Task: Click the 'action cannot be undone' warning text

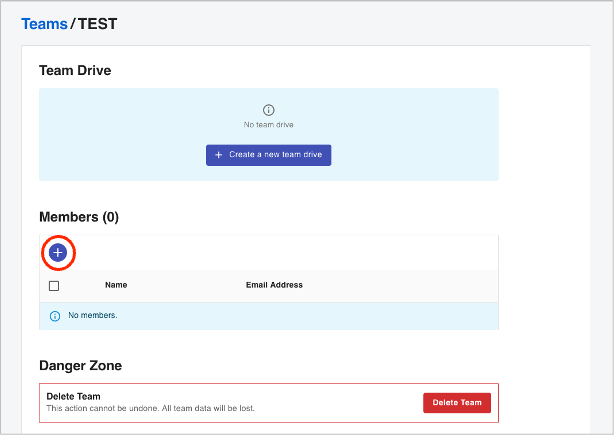Action: pyautogui.click(x=150, y=408)
